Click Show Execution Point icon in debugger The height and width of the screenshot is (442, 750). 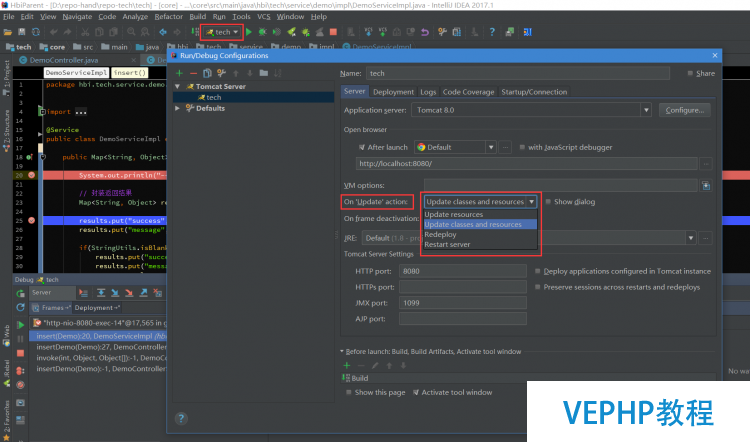pos(83,293)
